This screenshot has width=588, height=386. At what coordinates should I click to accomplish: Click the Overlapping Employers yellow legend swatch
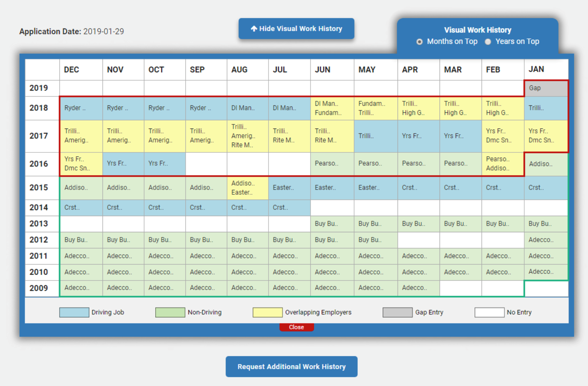click(x=267, y=312)
